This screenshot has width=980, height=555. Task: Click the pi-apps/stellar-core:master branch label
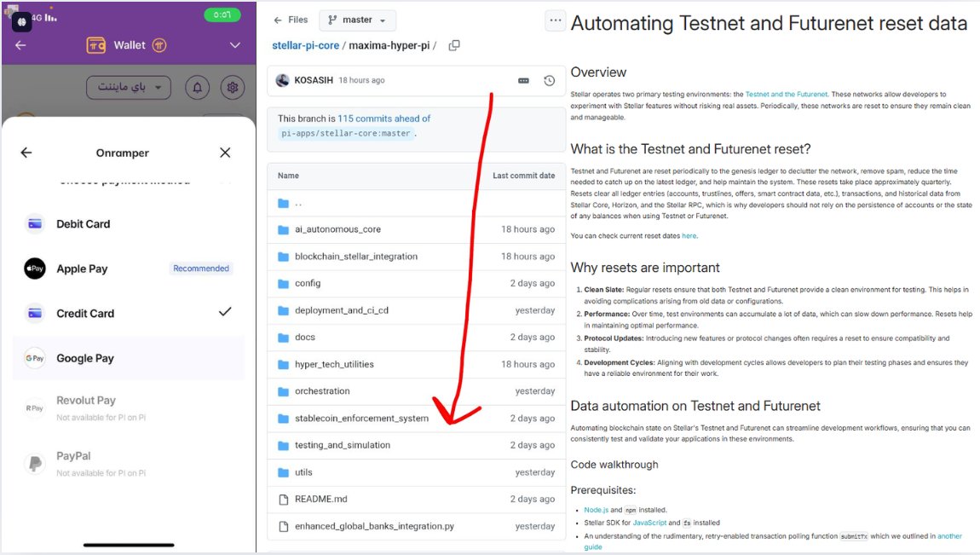point(346,133)
